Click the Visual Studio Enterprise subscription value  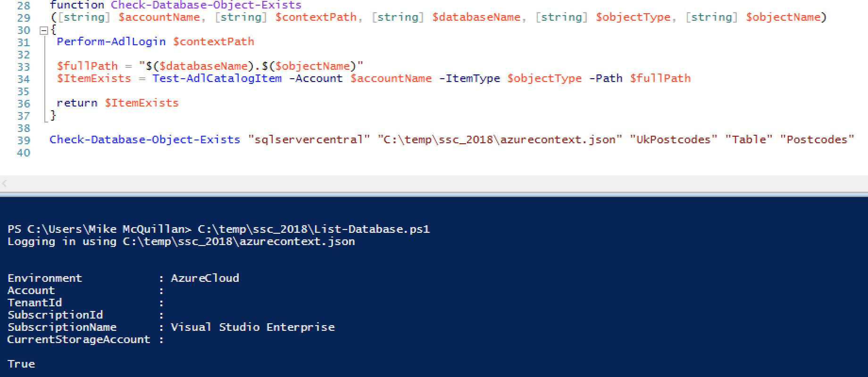[252, 327]
